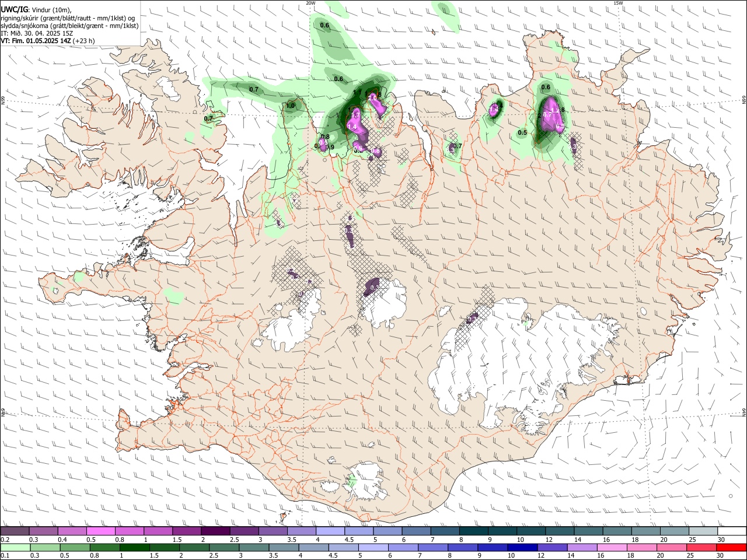Click the light gray 25 swatch in upper legend row
The height and width of the screenshot is (560, 747).
[x=703, y=531]
